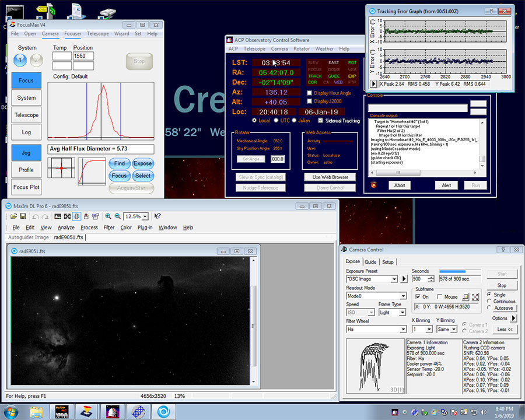525x420 pixels.
Task: Click the play arrow on Tracking Error Graph
Action: click(x=374, y=84)
